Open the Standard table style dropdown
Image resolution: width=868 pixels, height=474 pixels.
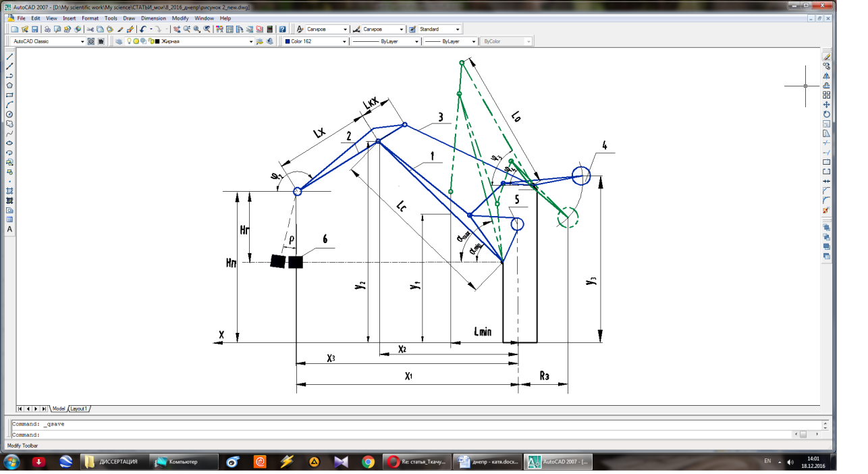[x=458, y=30]
